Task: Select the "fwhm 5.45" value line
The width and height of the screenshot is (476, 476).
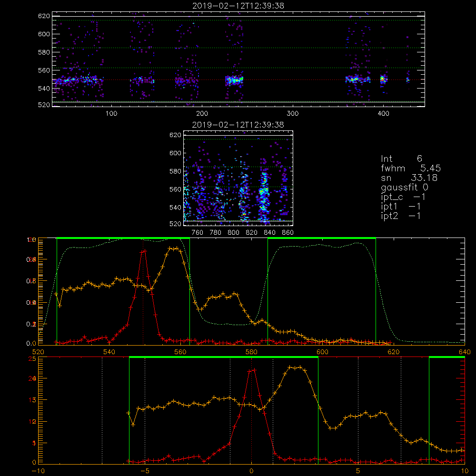Action: 411,168
